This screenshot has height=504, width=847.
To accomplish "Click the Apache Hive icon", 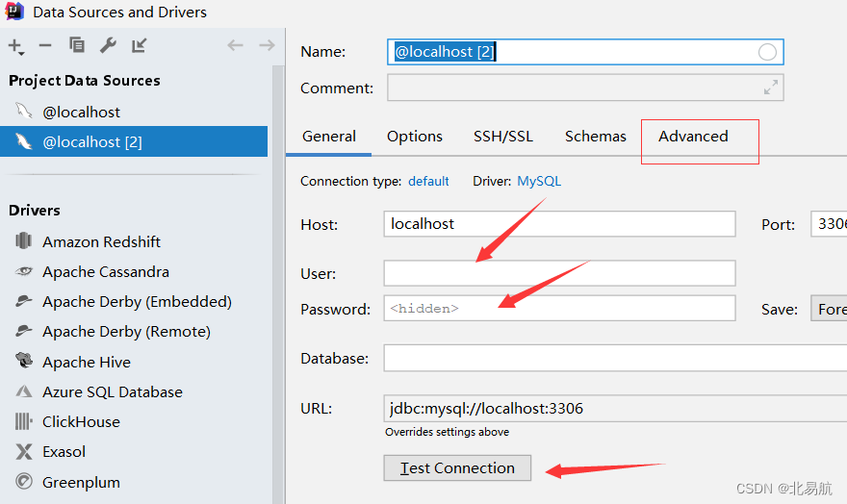I will [24, 360].
